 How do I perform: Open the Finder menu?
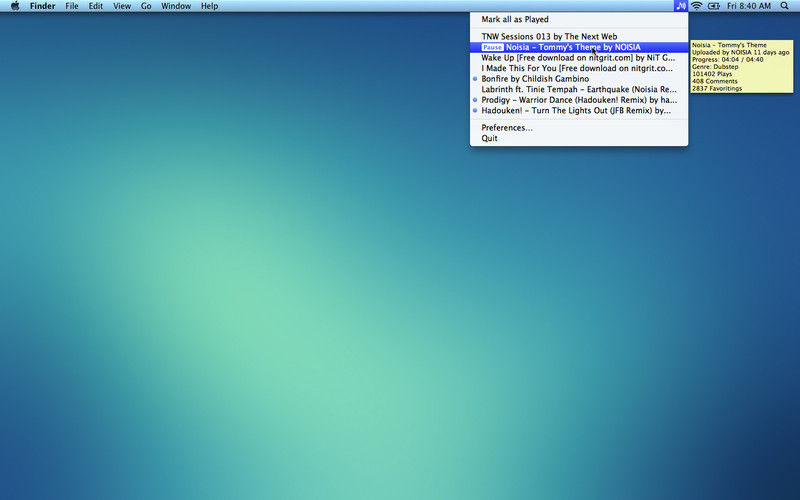42,6
